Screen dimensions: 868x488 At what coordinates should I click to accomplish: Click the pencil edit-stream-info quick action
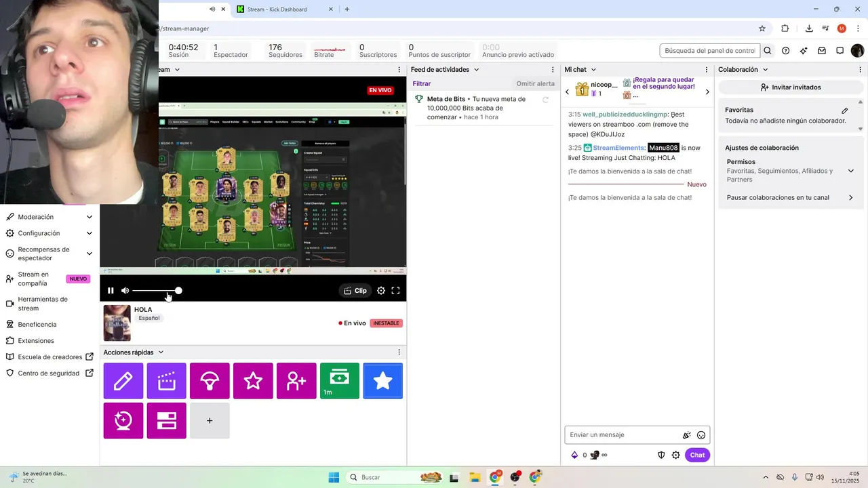123,381
